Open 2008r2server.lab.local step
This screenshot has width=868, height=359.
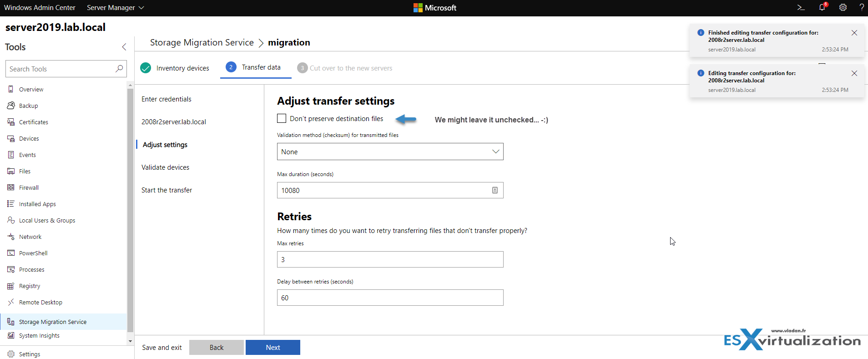[x=174, y=122]
